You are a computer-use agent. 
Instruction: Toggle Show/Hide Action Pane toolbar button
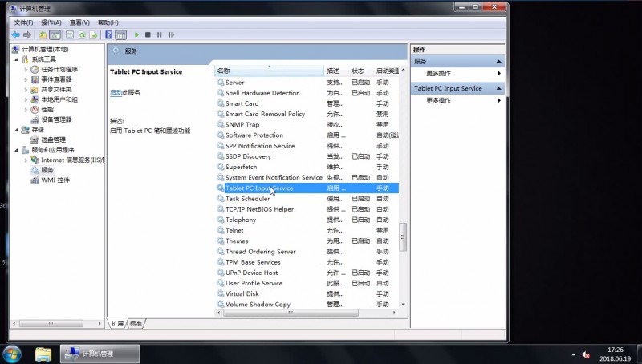121,35
